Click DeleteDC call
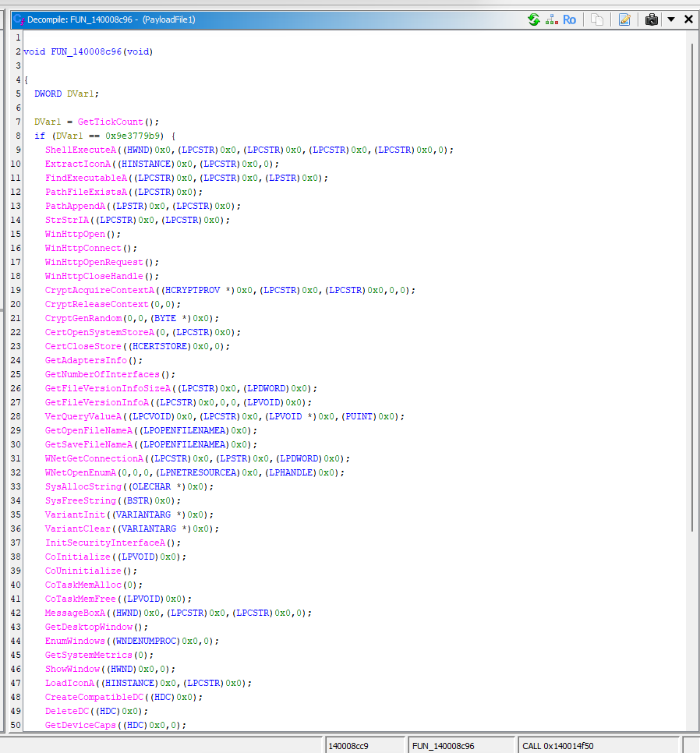The height and width of the screenshot is (753, 700). point(67,711)
